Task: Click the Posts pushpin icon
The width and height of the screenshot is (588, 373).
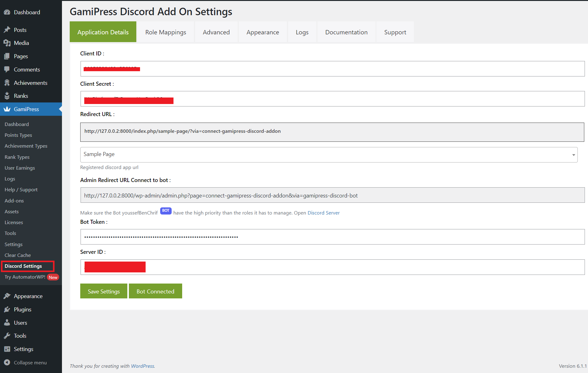Action: coord(7,29)
